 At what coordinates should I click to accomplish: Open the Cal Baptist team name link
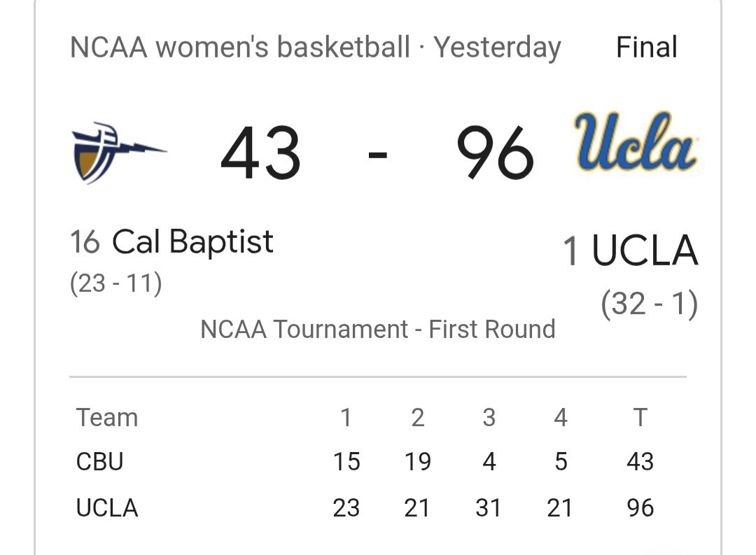pyautogui.click(x=192, y=242)
